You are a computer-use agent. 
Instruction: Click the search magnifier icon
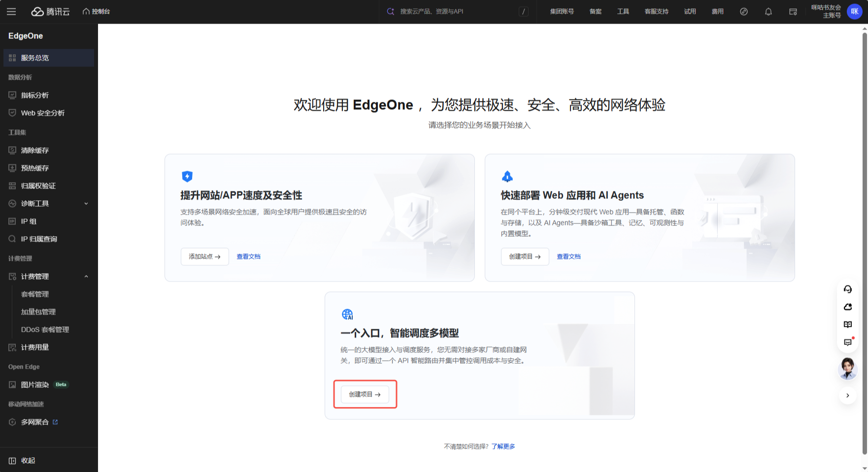pyautogui.click(x=391, y=11)
